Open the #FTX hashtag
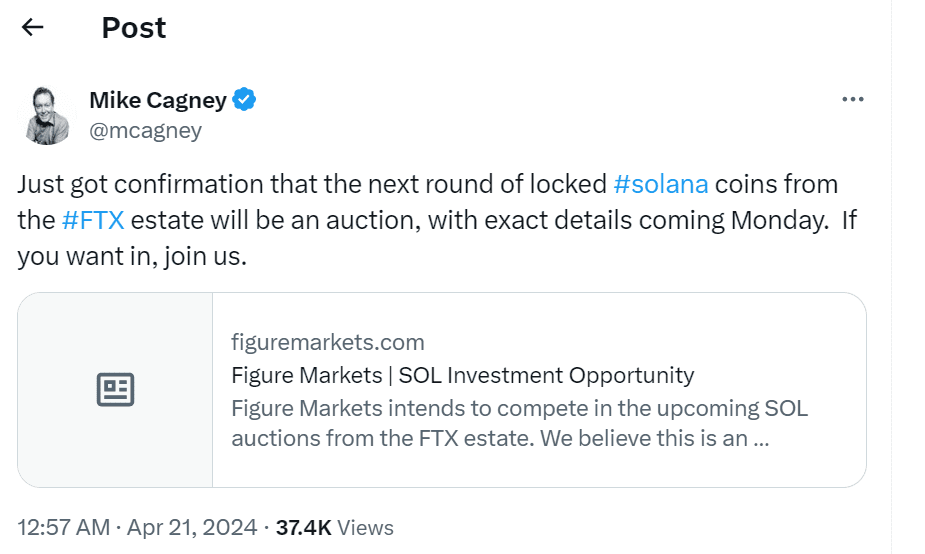 point(93,220)
